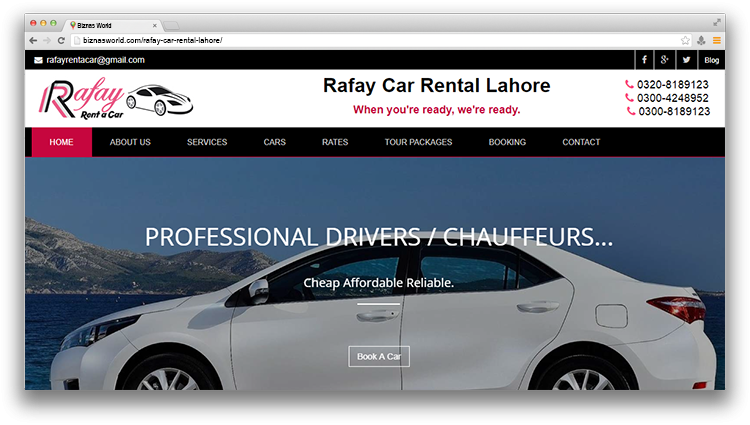Open the Blog link in top bar
Image resolution: width=750 pixels, height=425 pixels.
pos(711,60)
